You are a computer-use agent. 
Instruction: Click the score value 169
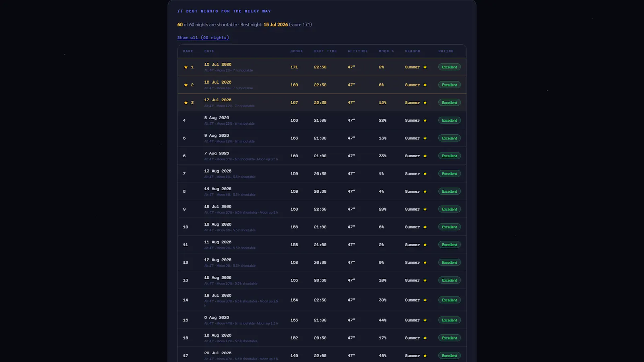[x=294, y=85]
